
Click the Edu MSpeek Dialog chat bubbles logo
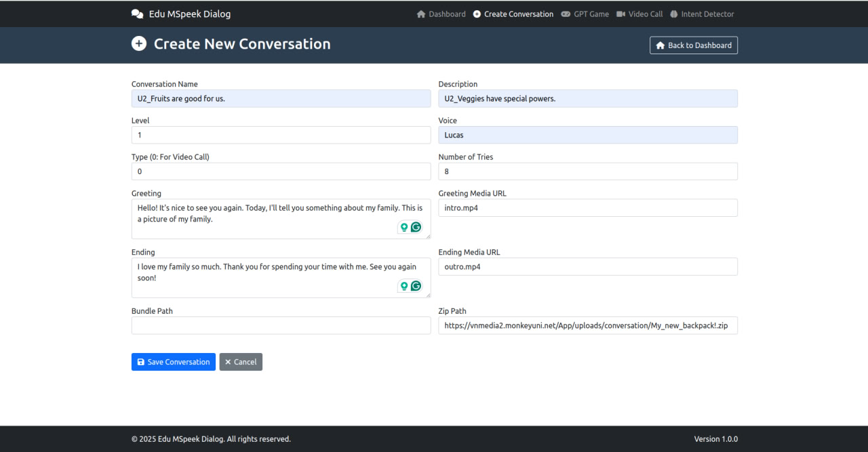pyautogui.click(x=137, y=14)
